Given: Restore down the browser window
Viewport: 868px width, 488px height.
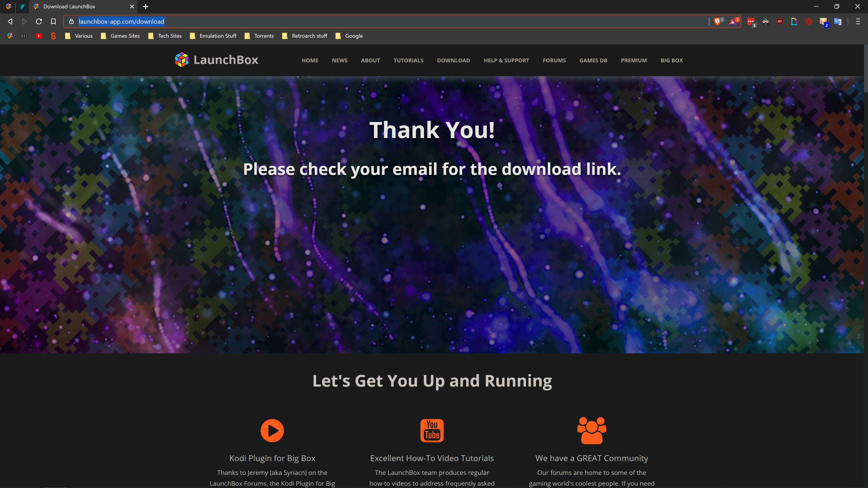Looking at the screenshot, I should pyautogui.click(x=837, y=6).
